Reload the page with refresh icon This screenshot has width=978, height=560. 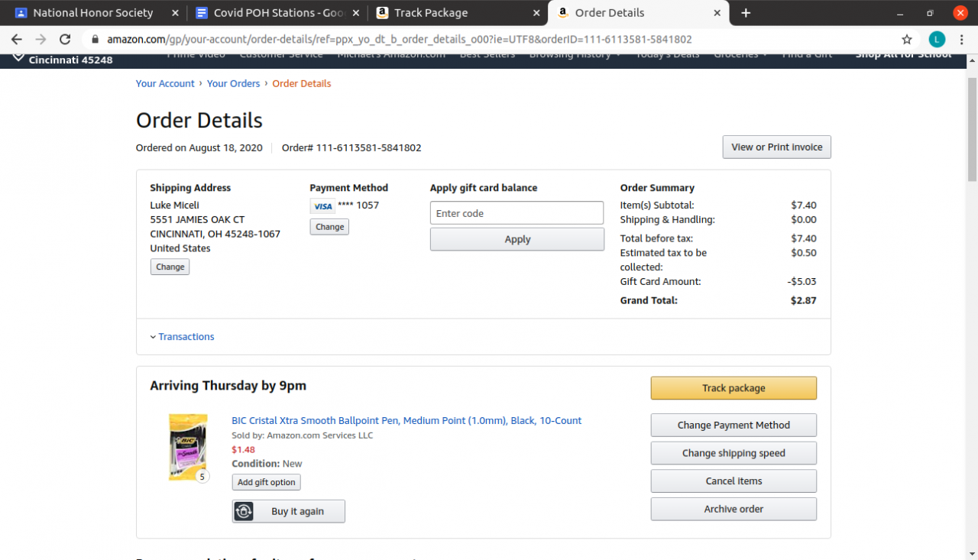[65, 39]
